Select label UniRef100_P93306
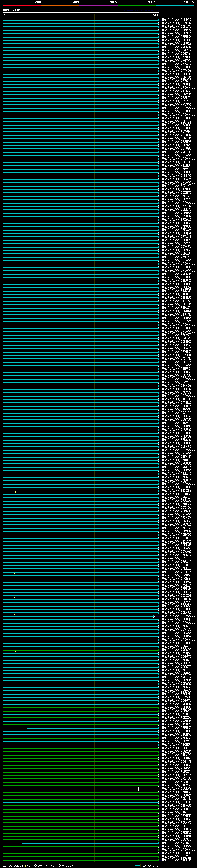The width and height of the screenshot is (197, 868). tap(177, 104)
